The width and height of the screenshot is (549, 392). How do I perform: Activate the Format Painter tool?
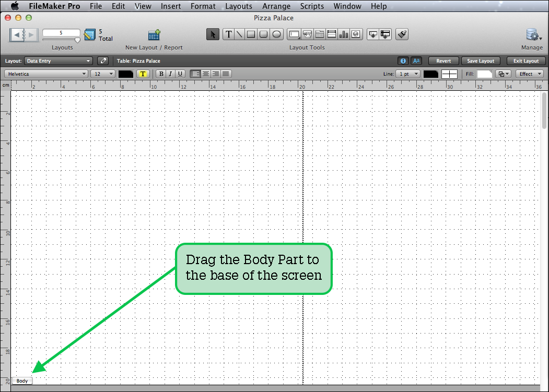tap(402, 34)
